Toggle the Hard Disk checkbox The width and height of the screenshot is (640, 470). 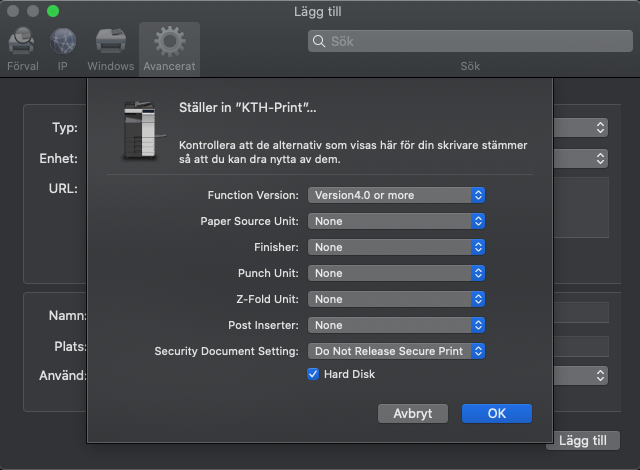[313, 374]
